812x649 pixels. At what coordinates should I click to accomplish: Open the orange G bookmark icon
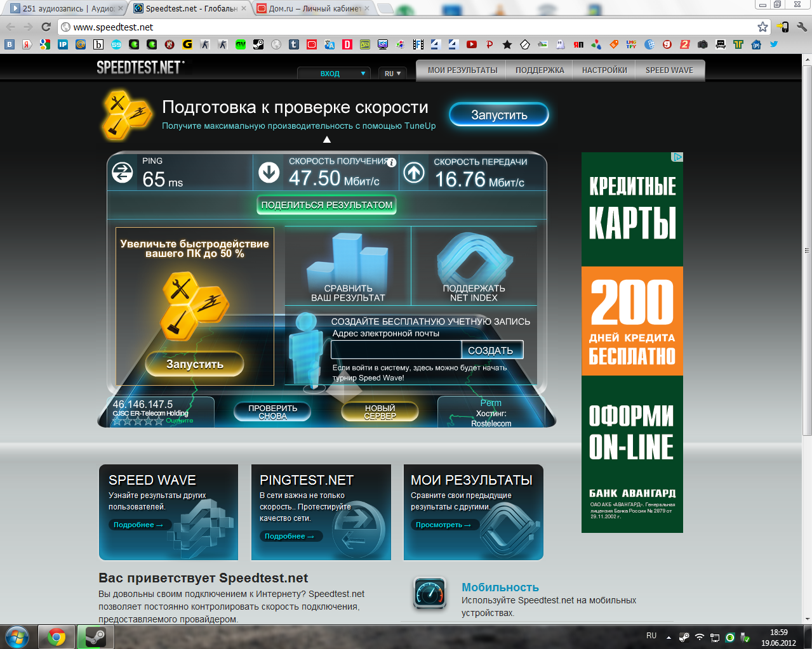tap(187, 44)
